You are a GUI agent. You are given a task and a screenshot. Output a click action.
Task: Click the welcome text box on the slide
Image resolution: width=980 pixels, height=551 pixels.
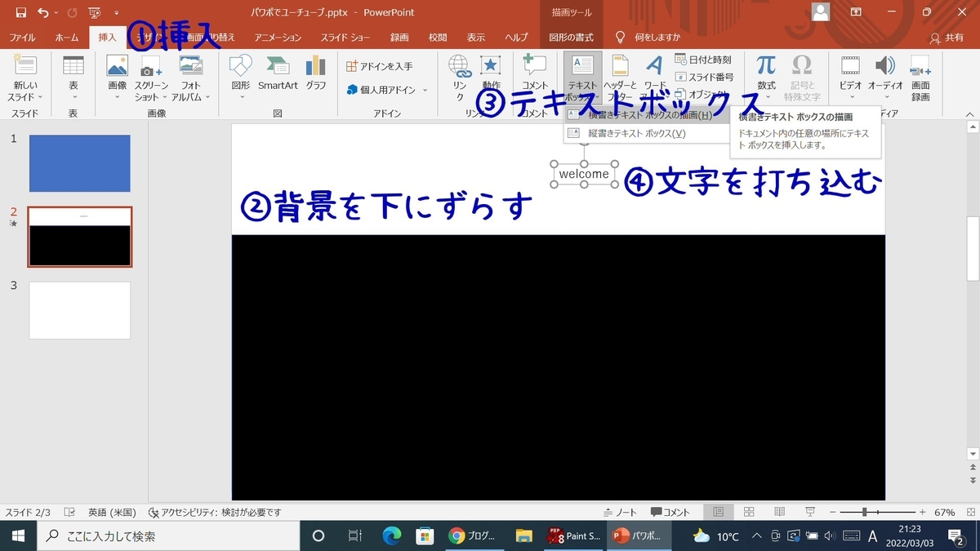(584, 174)
